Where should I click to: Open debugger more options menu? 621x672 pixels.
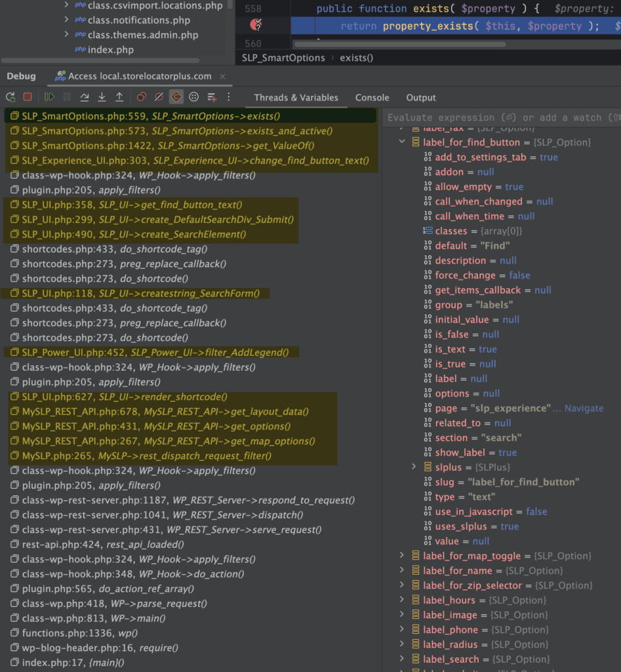pos(229,97)
